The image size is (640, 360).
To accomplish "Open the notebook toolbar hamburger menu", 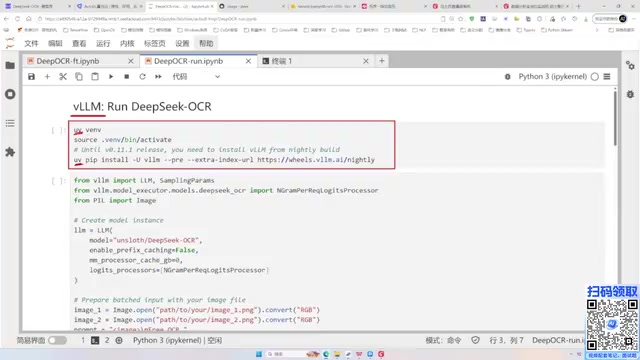I will pyautogui.click(x=607, y=77).
